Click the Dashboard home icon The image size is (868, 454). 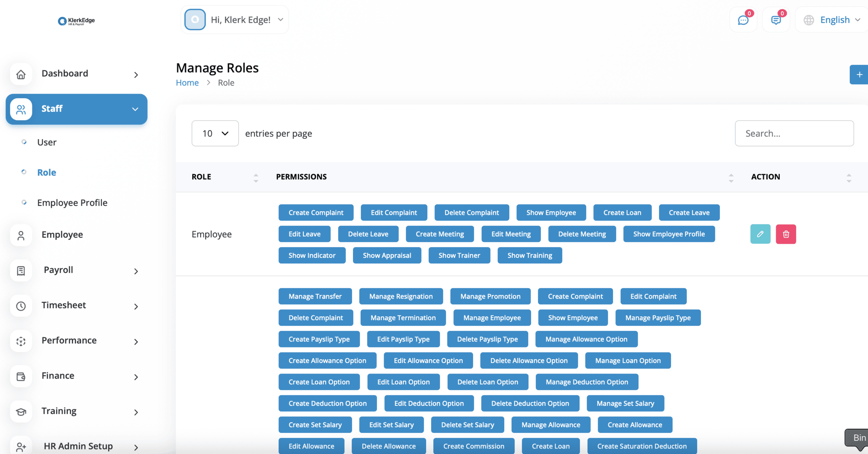(21, 74)
